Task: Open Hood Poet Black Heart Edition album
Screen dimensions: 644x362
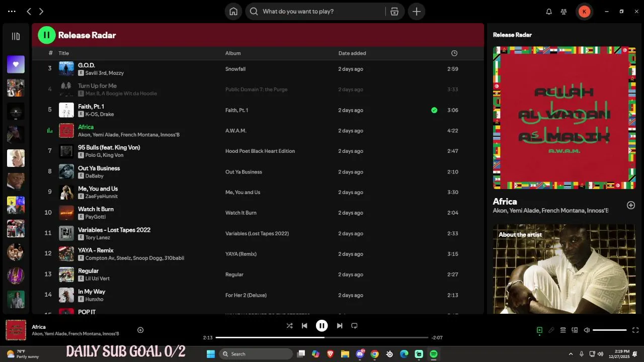Action: tap(260, 151)
